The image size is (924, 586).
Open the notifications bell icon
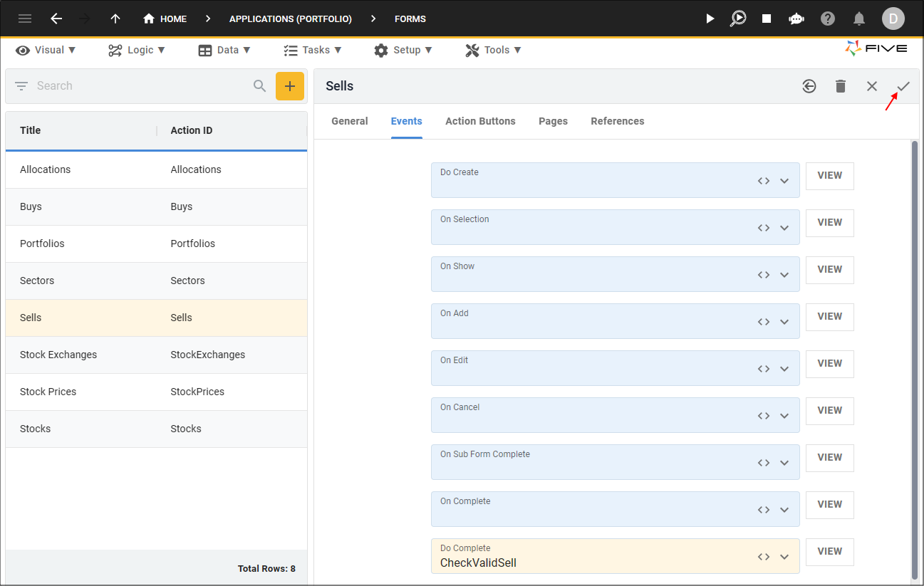(x=859, y=19)
